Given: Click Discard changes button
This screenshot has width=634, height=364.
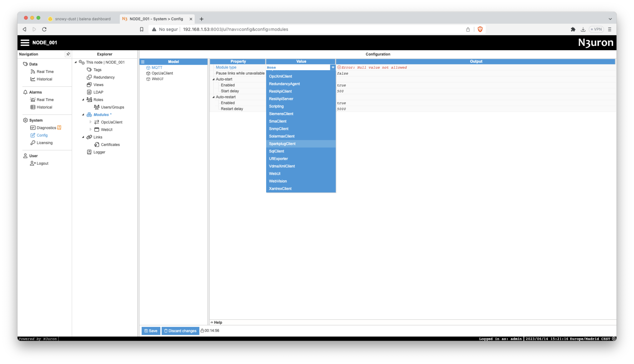Looking at the screenshot, I should coord(180,331).
